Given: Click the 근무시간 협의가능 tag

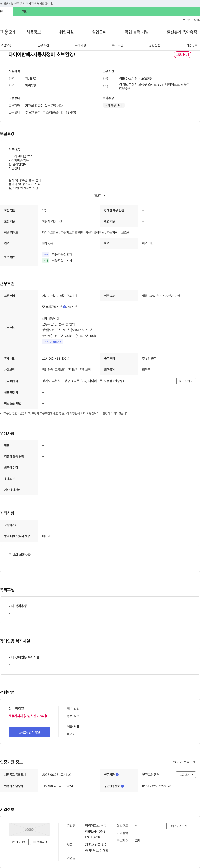Looking at the screenshot, I should point(53,342).
